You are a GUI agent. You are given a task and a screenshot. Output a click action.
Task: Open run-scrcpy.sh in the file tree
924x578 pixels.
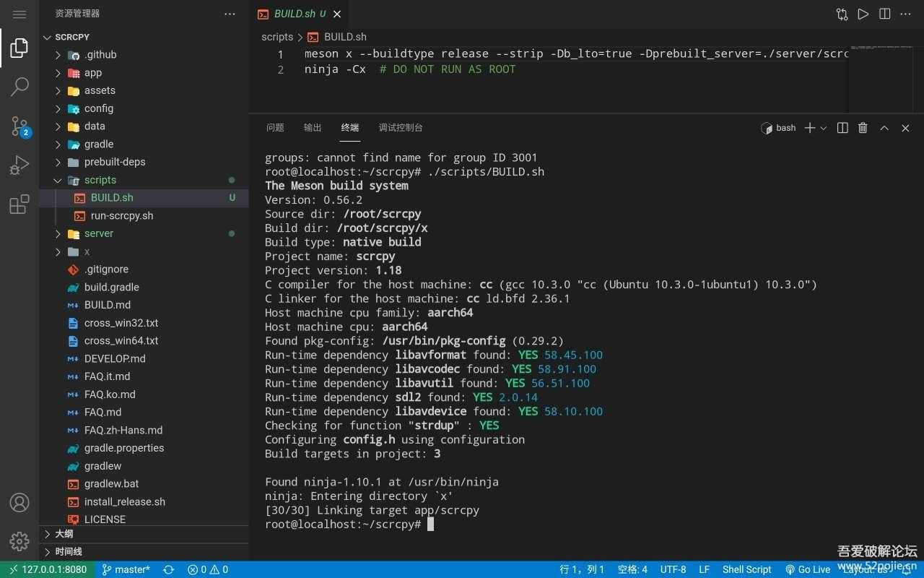coord(144,216)
